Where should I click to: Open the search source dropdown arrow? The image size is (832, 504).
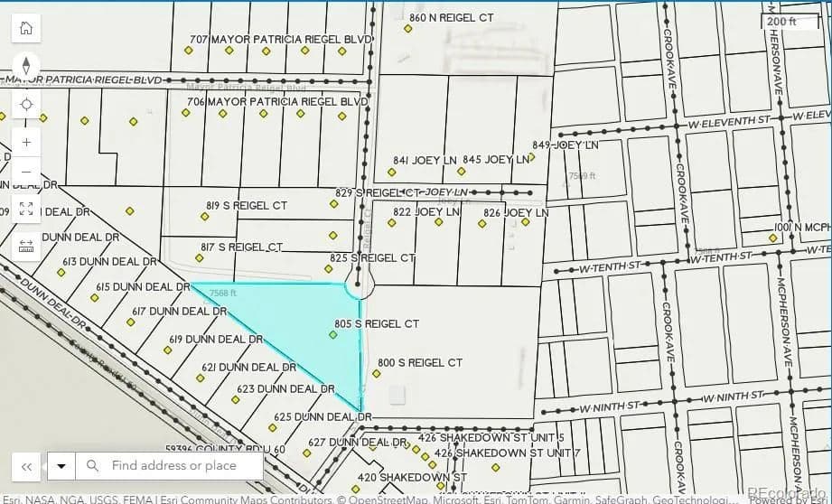pyautogui.click(x=61, y=466)
